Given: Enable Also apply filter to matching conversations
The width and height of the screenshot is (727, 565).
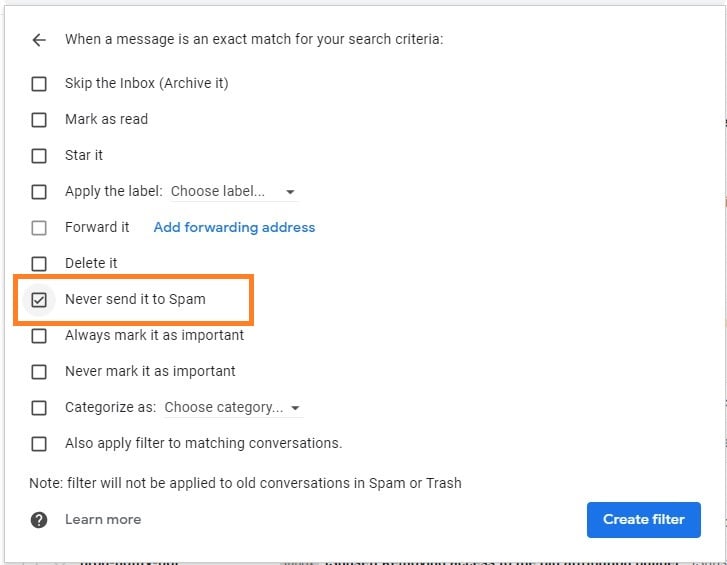Looking at the screenshot, I should click(39, 444).
